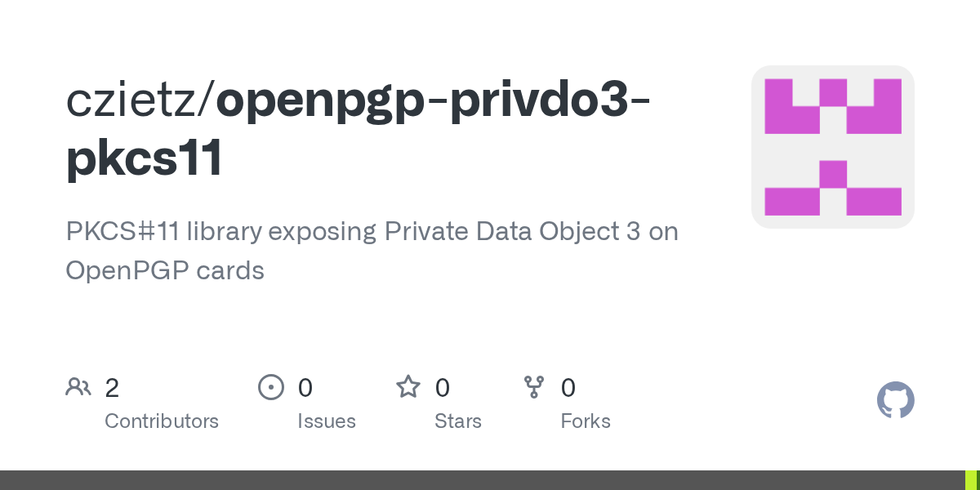
Task: Click the green segment of the language bar
Action: [x=972, y=480]
